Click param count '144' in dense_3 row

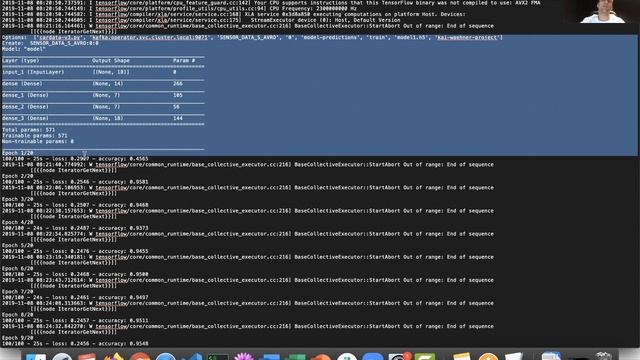click(178, 118)
